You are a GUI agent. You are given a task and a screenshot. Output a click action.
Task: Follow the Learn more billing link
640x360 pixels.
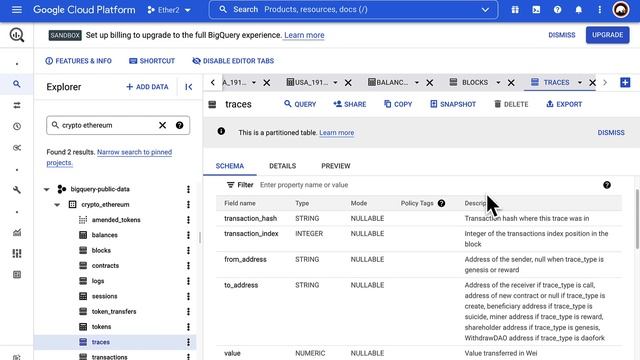tap(304, 35)
